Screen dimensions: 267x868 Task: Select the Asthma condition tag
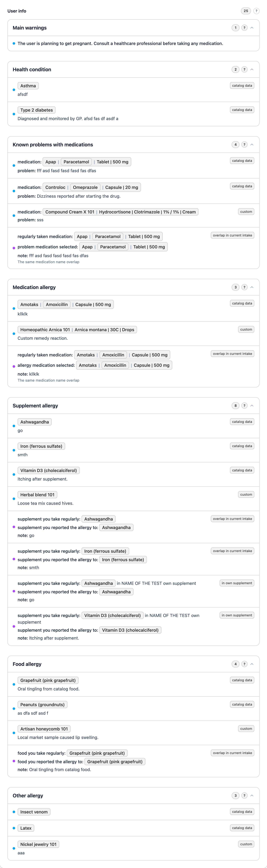[28, 86]
